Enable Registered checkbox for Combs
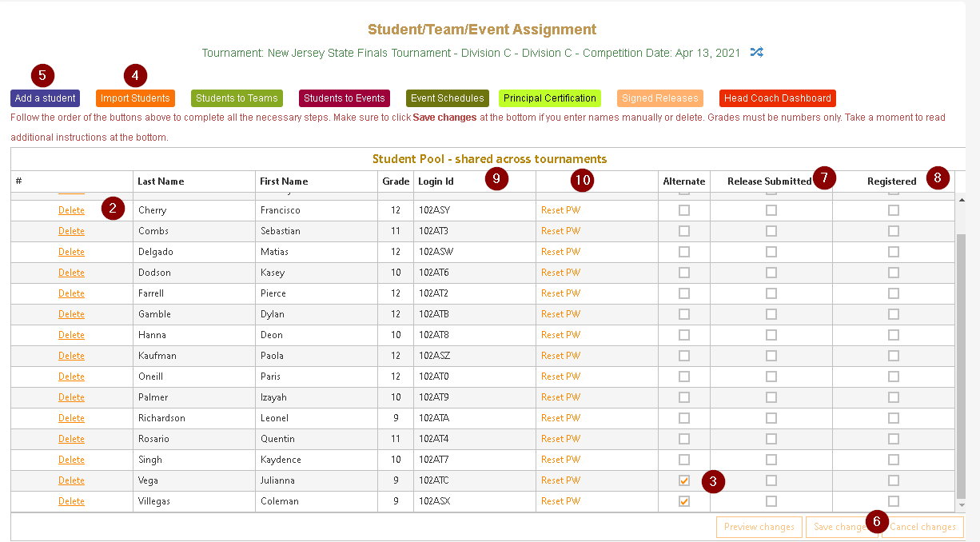 893,231
